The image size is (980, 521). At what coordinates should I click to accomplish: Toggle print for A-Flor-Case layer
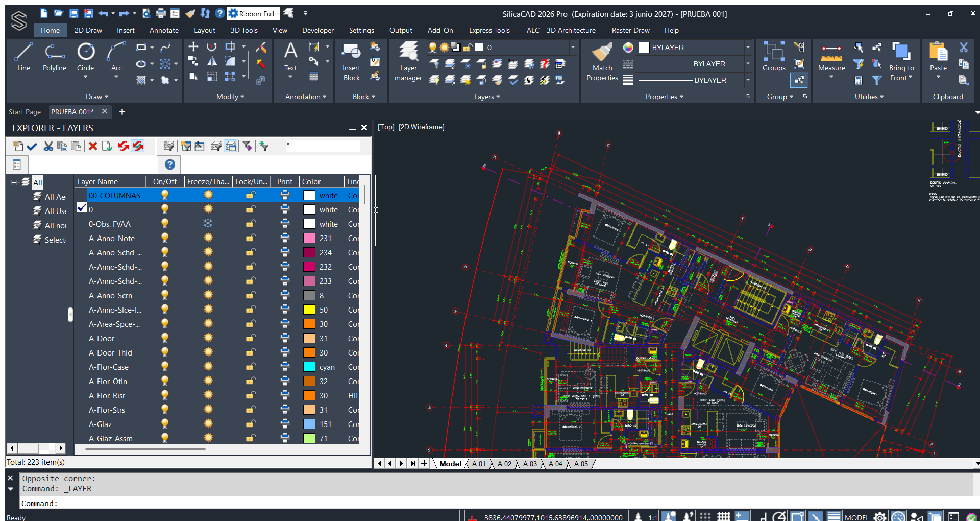tap(285, 367)
